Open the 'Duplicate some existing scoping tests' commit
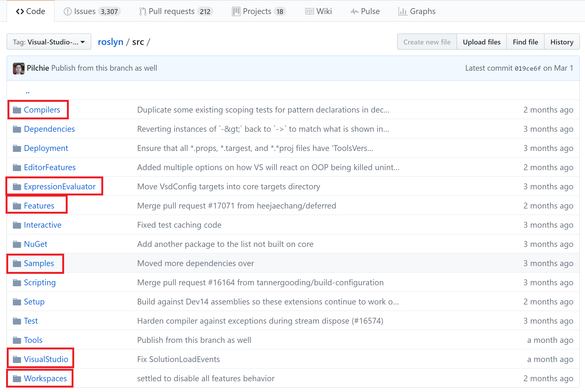Image resolution: width=585 pixels, height=392 pixels. [263, 110]
